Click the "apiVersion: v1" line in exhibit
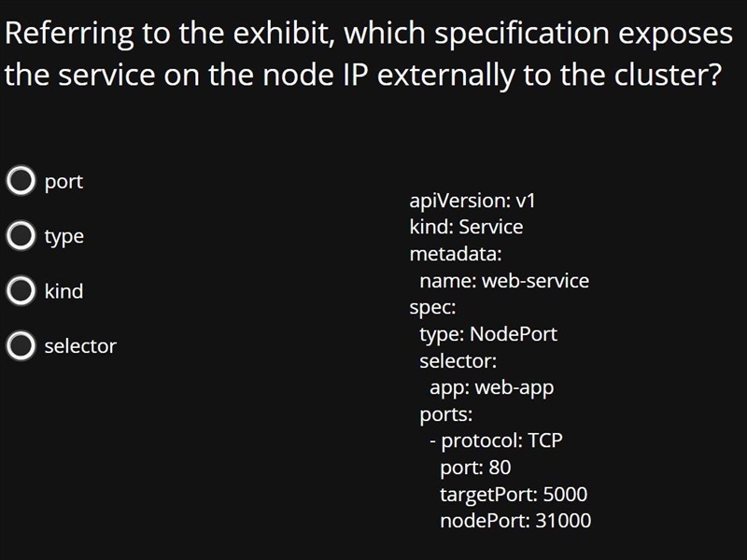 pos(472,201)
